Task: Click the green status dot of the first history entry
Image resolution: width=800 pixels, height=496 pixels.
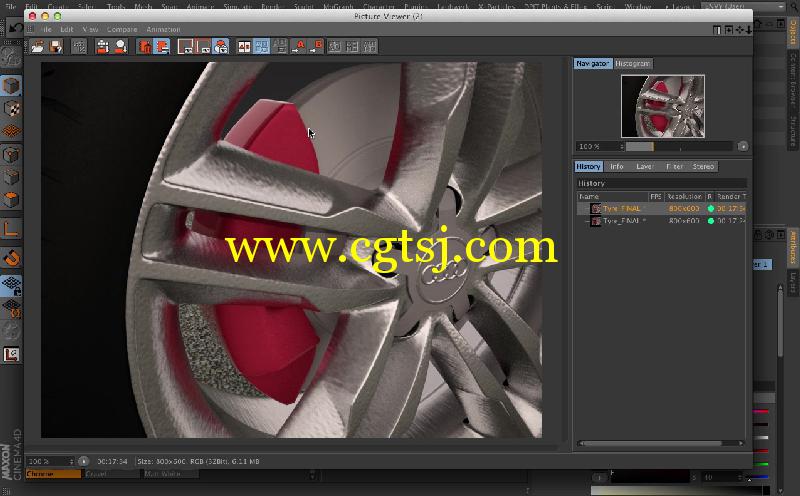Action: [711, 209]
